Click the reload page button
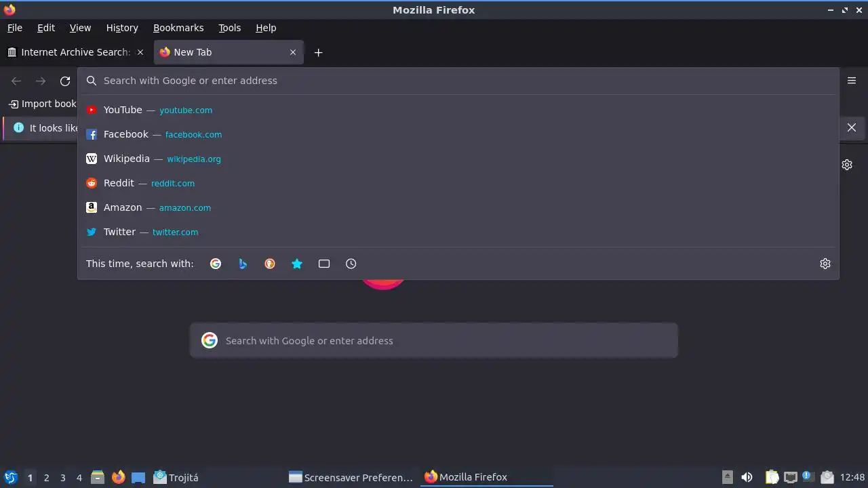Image resolution: width=868 pixels, height=488 pixels. pos(65,81)
